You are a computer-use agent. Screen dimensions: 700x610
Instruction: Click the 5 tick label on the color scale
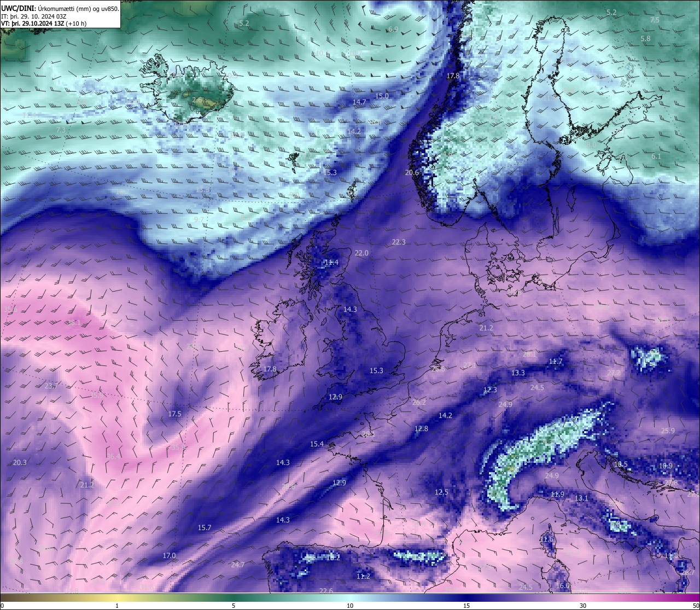pos(234,606)
